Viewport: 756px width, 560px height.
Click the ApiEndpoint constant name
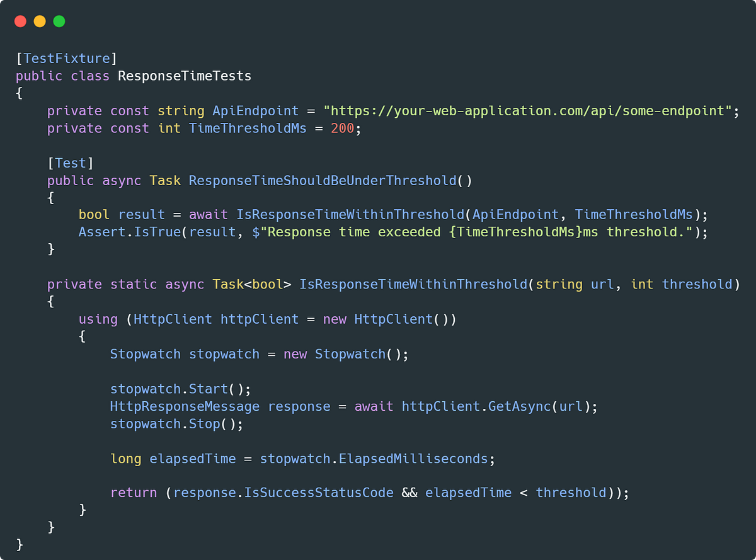[255, 110]
